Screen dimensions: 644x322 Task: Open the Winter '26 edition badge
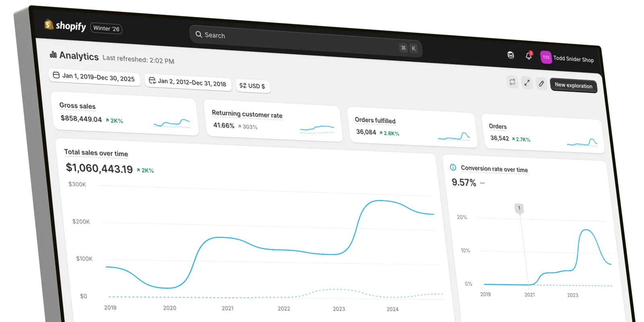point(106,29)
